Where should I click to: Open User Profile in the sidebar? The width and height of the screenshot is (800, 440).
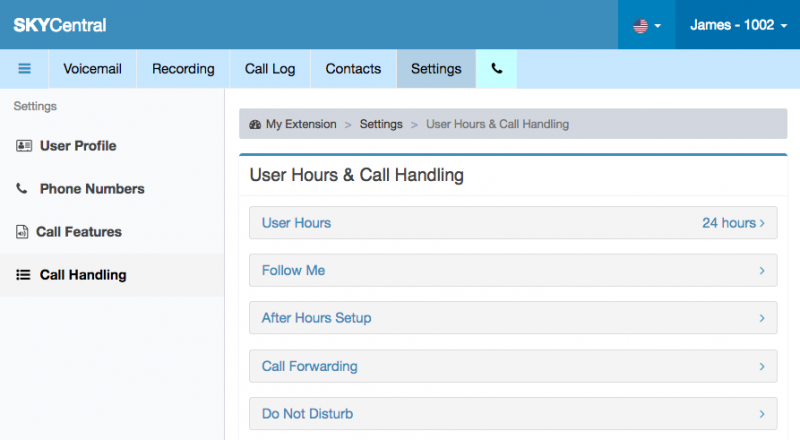(78, 146)
